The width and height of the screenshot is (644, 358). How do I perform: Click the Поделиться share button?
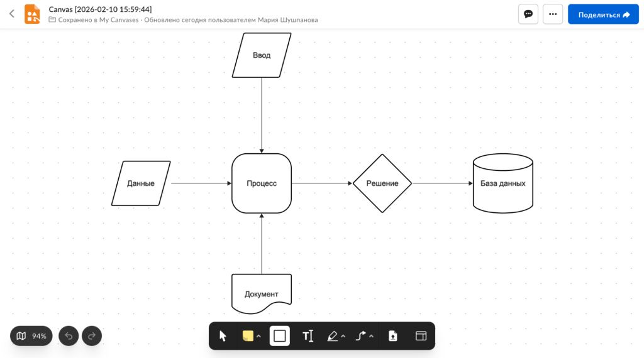pyautogui.click(x=603, y=14)
